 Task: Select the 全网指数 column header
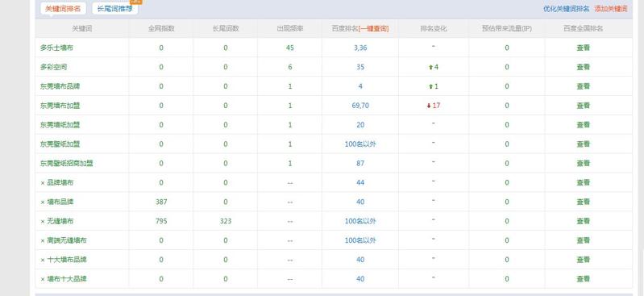tap(161, 29)
